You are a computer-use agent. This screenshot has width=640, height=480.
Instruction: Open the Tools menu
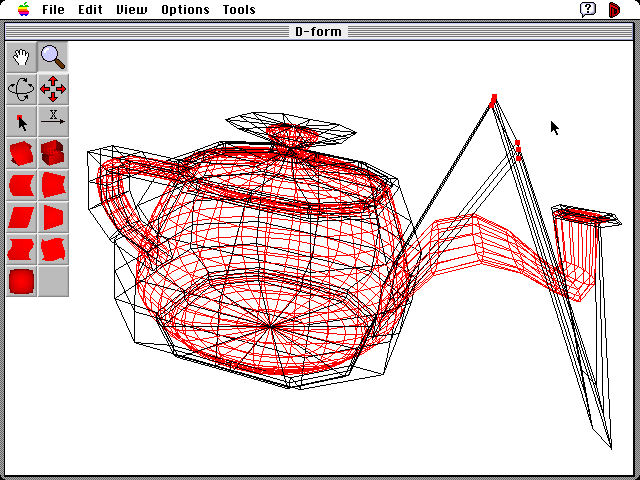pos(239,9)
